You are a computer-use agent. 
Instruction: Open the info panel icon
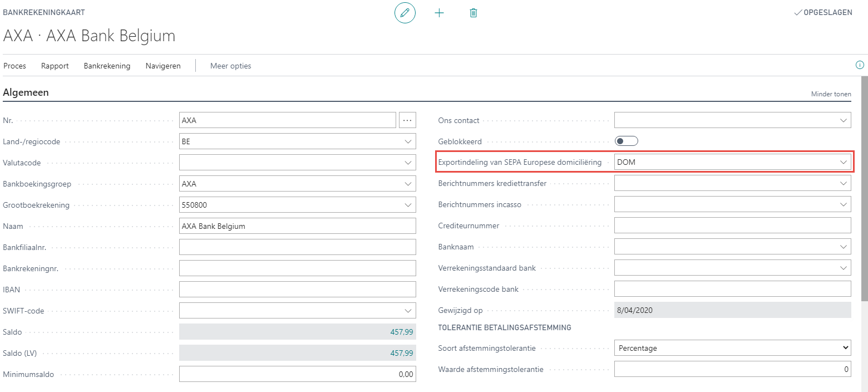[860, 65]
